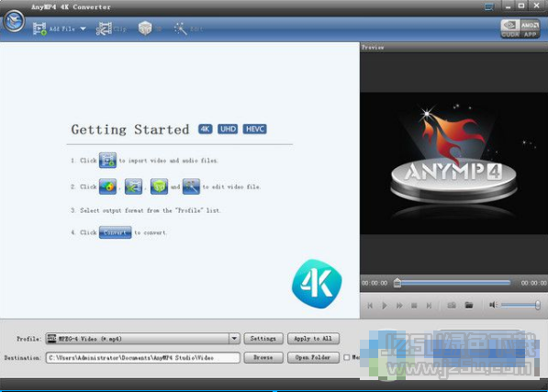Screen dimensions: 548x392
Task: Click the effect icon in step 2
Action: point(107,186)
